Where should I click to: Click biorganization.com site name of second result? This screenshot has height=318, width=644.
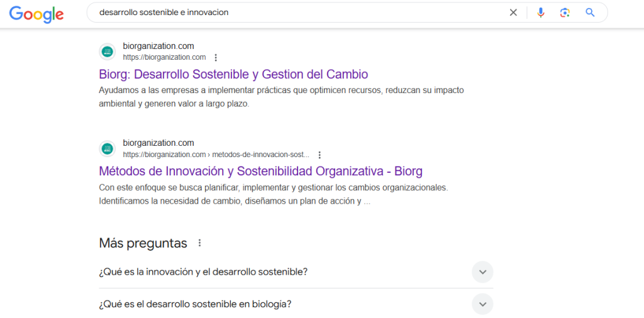coord(158,143)
